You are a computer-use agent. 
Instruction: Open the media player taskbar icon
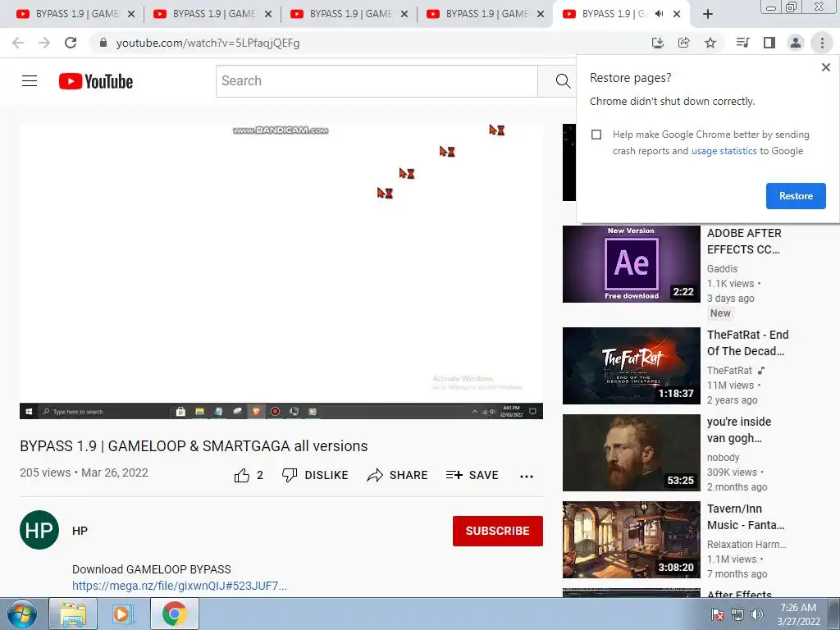coord(123,614)
